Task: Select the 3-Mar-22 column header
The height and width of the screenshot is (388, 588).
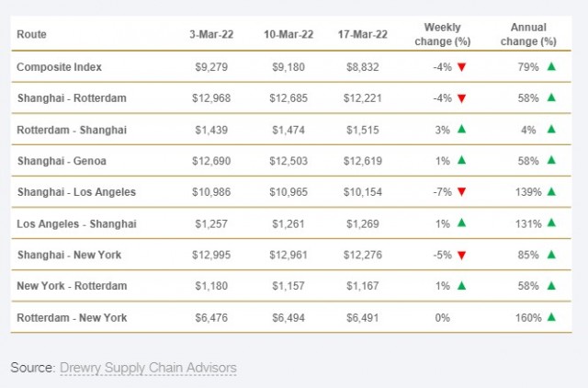Action: 211,34
